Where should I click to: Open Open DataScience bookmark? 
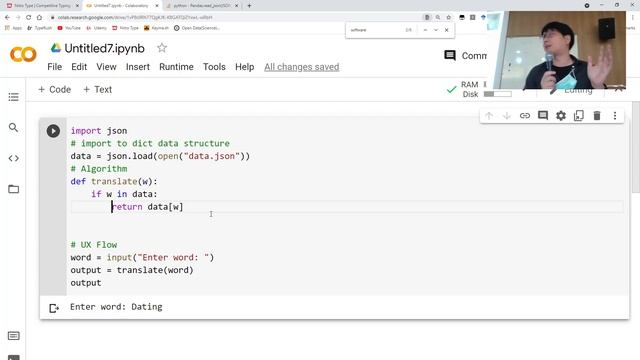197,28
